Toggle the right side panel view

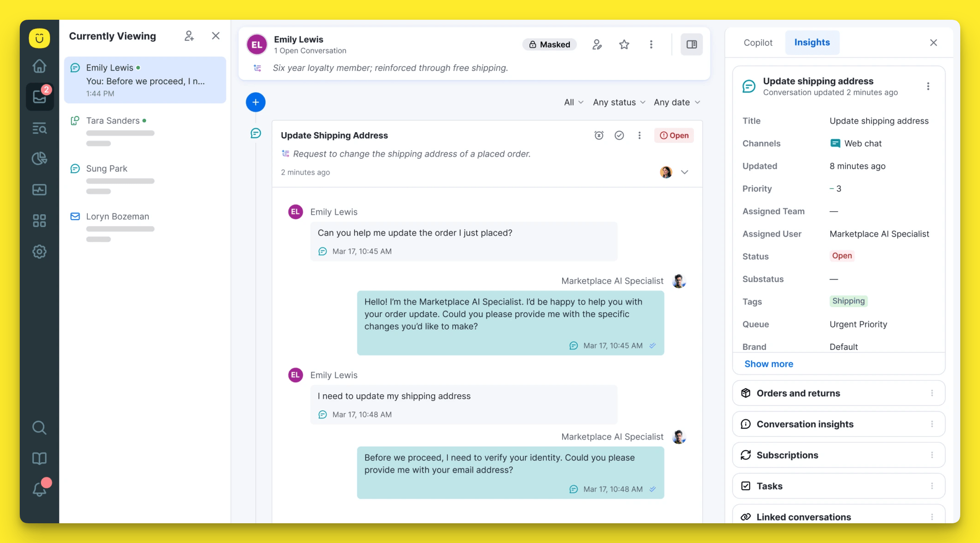point(691,44)
